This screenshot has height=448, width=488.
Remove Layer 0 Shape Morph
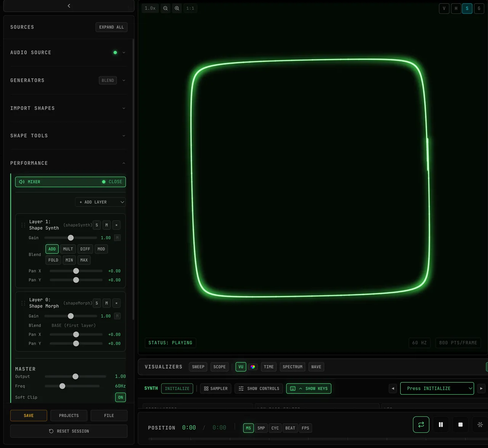pos(117,303)
